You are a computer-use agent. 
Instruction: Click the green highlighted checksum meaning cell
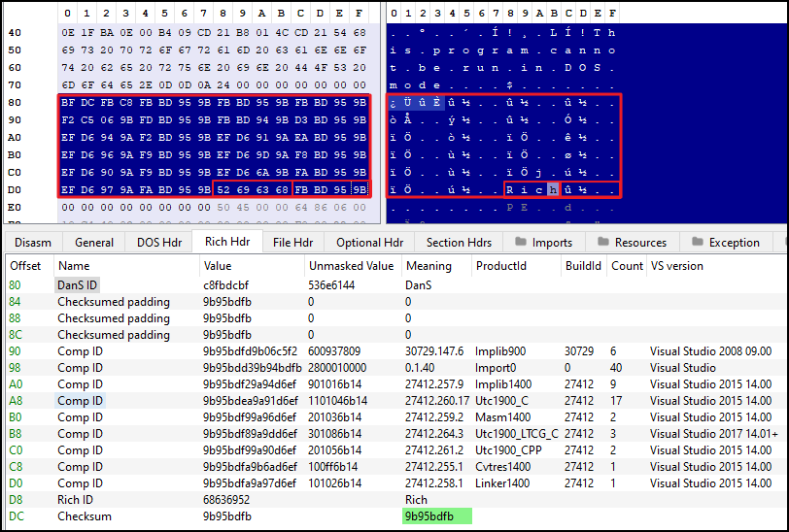[436, 516]
